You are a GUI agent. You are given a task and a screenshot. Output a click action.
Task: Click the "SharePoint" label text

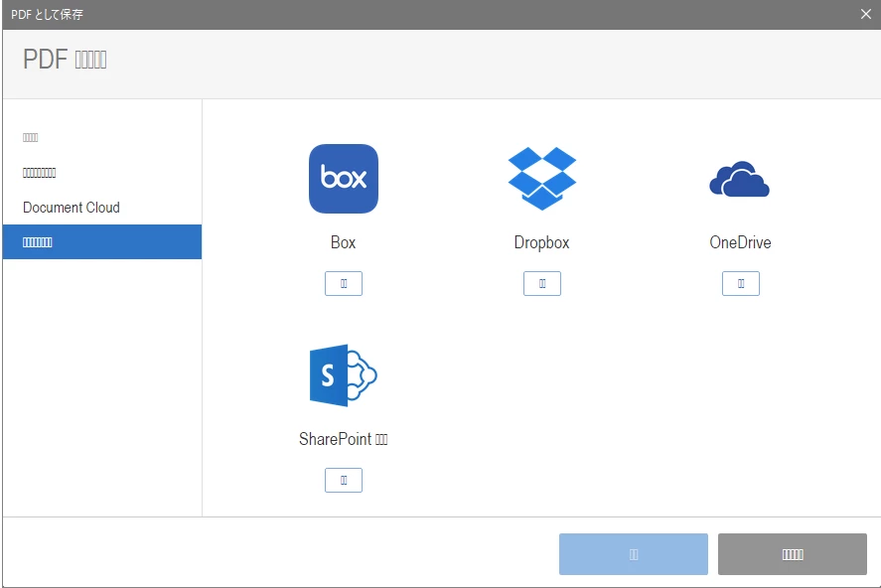[336, 439]
